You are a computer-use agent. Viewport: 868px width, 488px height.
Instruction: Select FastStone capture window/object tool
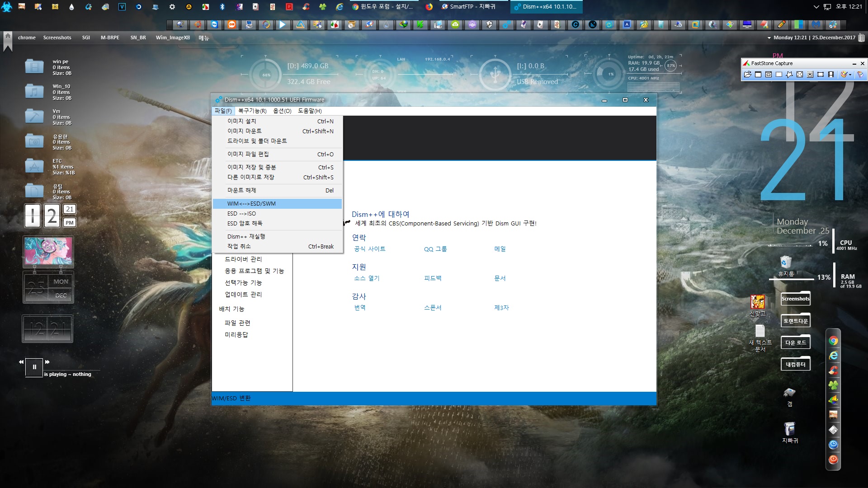click(x=769, y=75)
